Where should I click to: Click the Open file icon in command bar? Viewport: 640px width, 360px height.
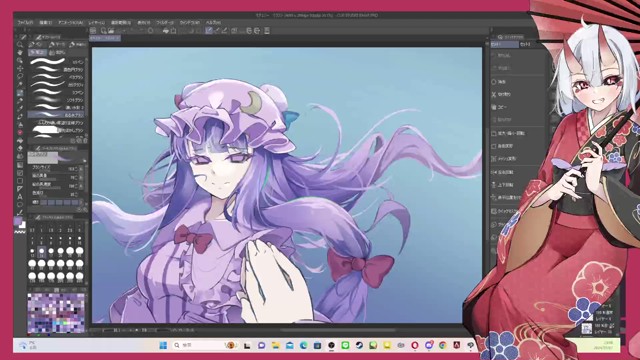111,31
